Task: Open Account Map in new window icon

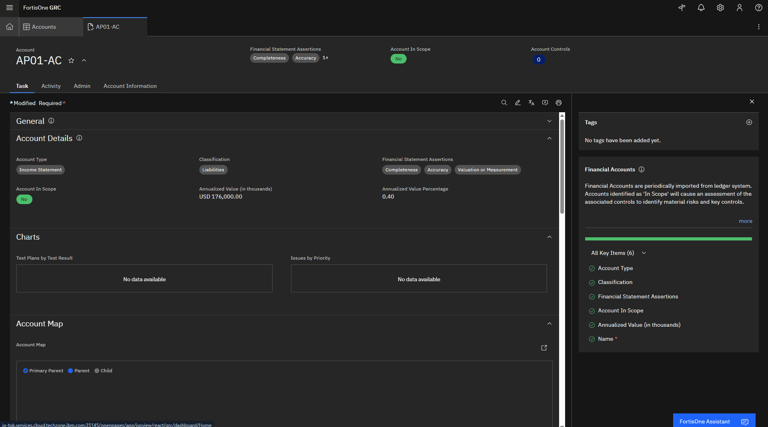Action: [x=544, y=348]
